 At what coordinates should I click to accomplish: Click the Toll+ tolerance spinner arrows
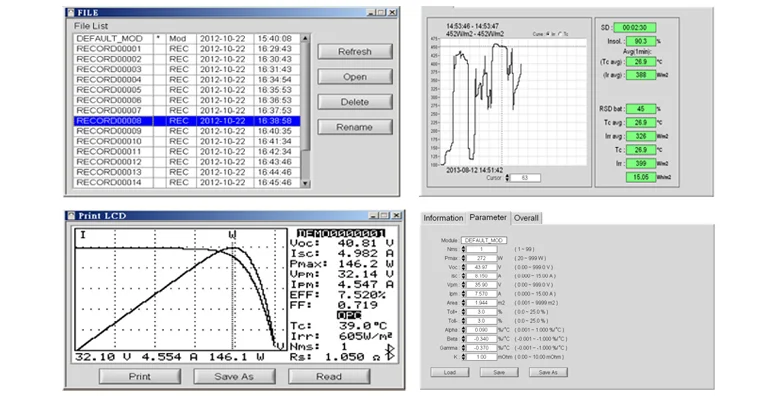[463, 312]
